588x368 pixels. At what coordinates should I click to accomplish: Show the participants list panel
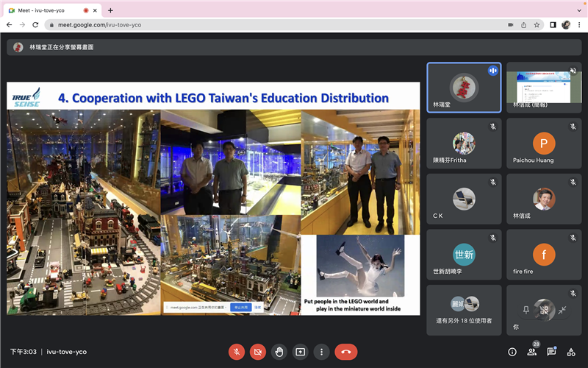[x=531, y=352]
